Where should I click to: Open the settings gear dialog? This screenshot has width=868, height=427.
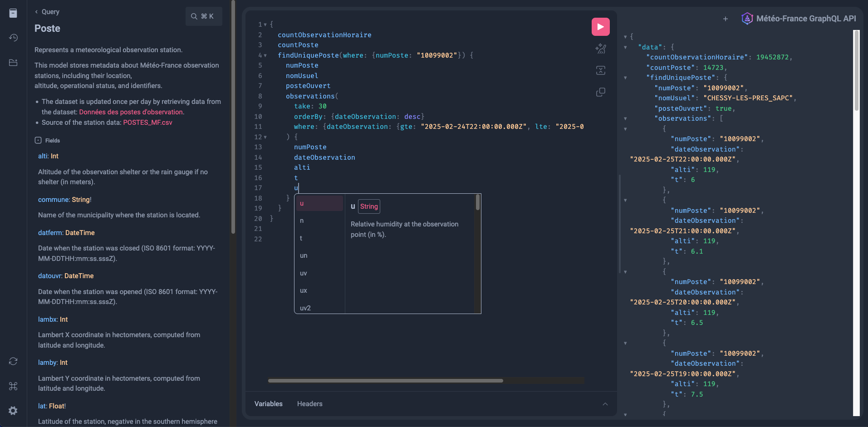(x=13, y=411)
